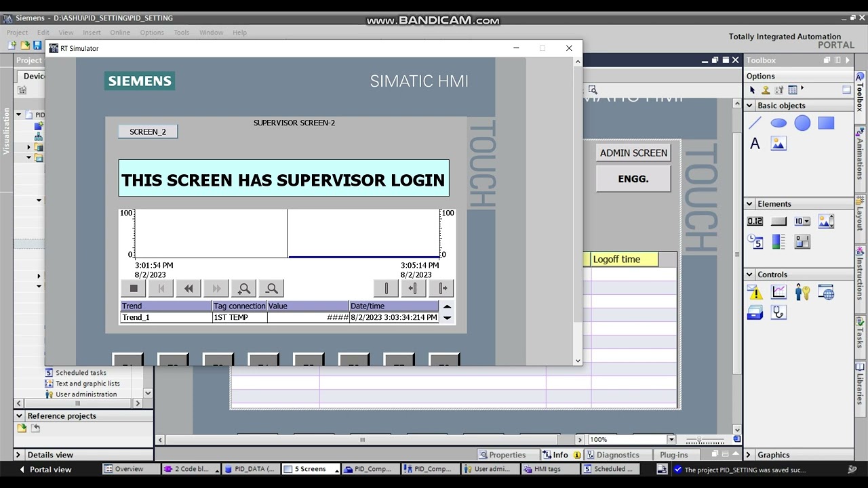
Task: Open Text and graphic lists item
Action: tap(87, 384)
